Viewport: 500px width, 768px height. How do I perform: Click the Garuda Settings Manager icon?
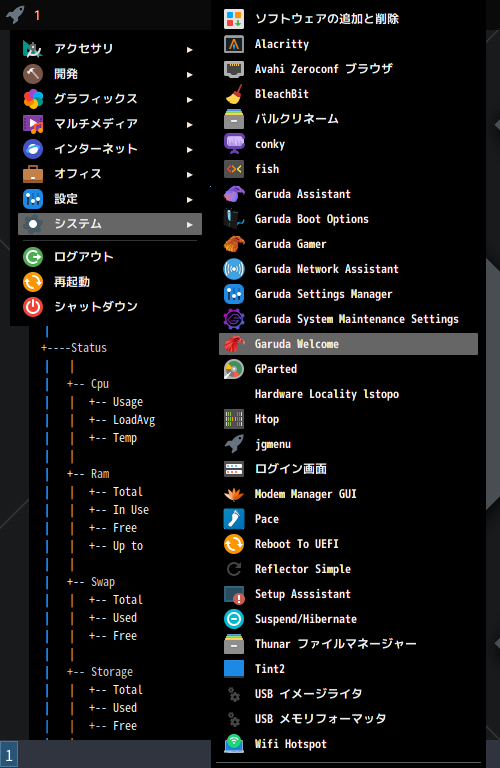[234, 294]
